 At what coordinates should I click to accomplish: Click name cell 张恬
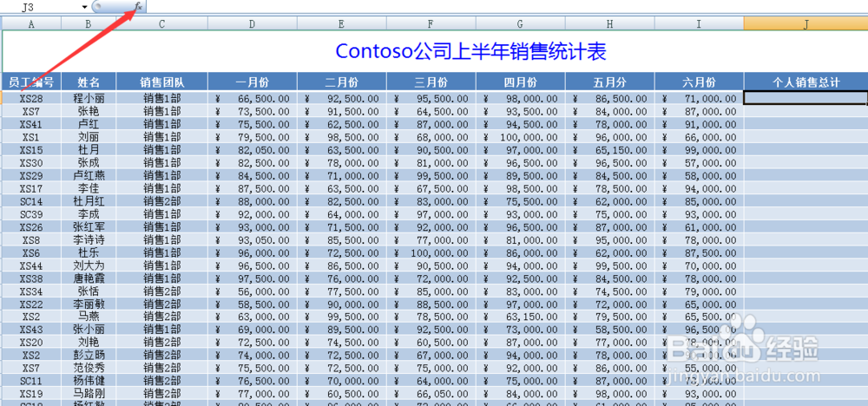point(89,291)
